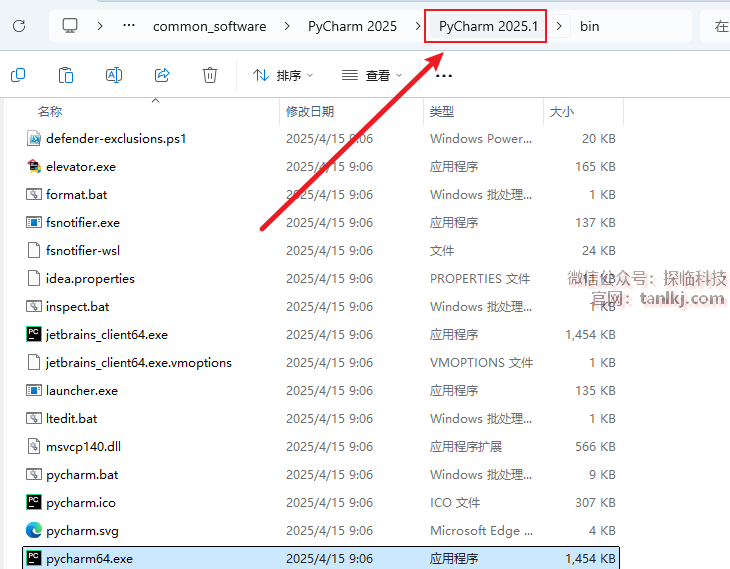
Task: Go to PyCharm 2025.1 folder in breadcrumb
Action: coord(488,26)
